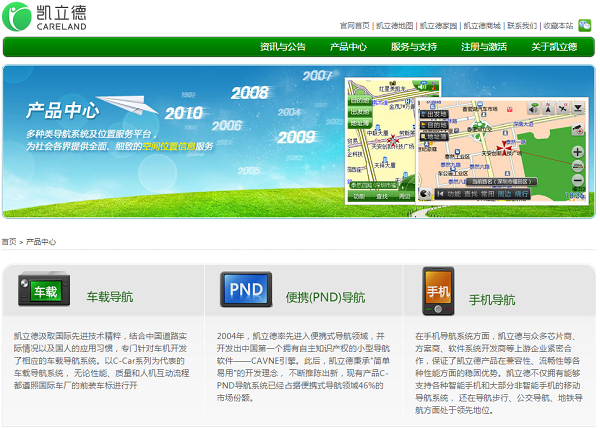Click the PND device icon
The image size is (600, 428).
click(x=246, y=290)
